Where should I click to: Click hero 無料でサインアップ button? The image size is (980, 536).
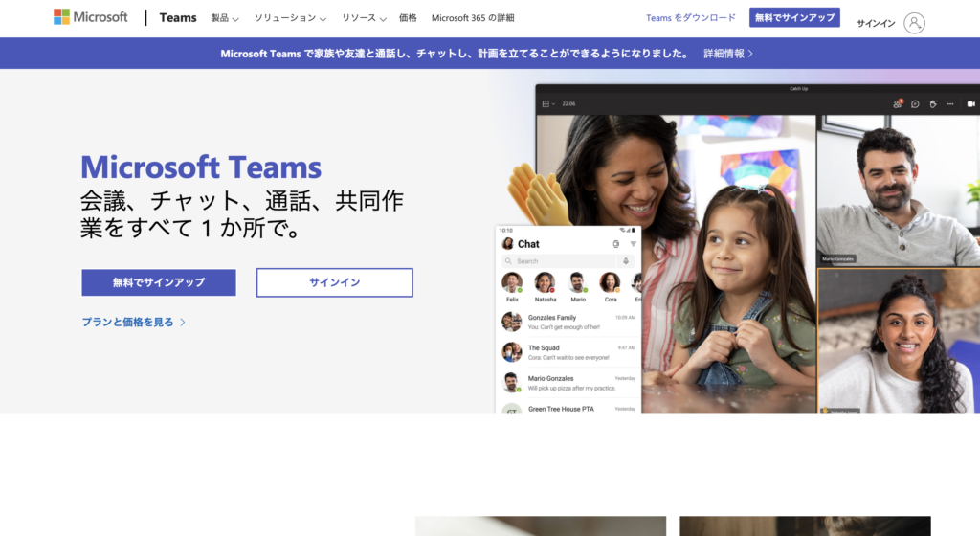pyautogui.click(x=159, y=282)
